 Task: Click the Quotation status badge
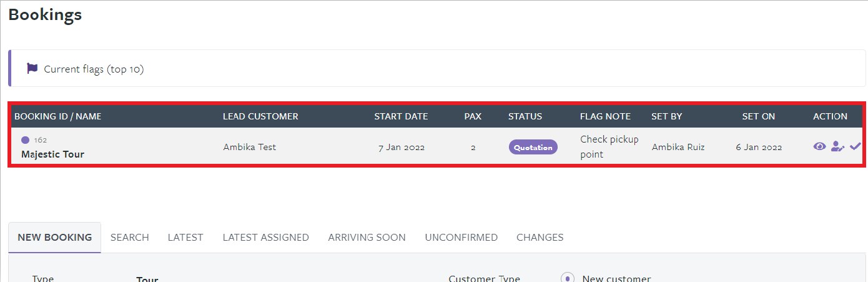533,148
